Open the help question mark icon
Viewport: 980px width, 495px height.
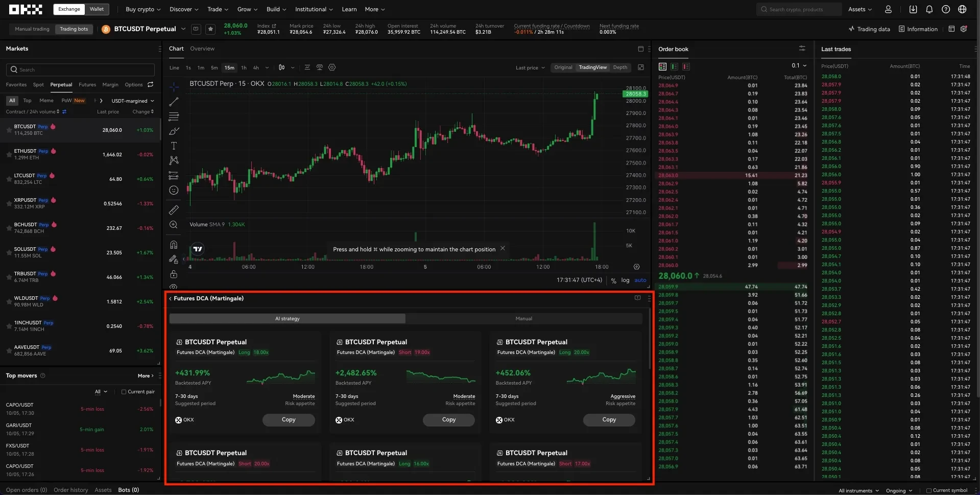click(946, 9)
